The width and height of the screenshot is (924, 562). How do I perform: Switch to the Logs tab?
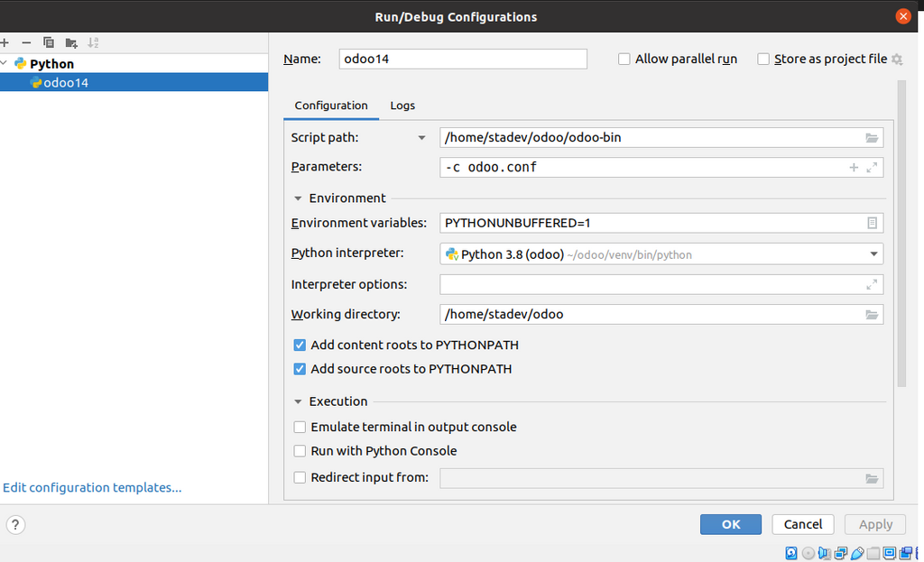[x=402, y=106]
